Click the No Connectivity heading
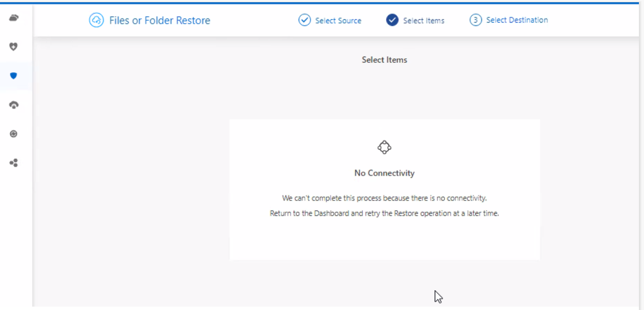The width and height of the screenshot is (644, 310). click(384, 173)
